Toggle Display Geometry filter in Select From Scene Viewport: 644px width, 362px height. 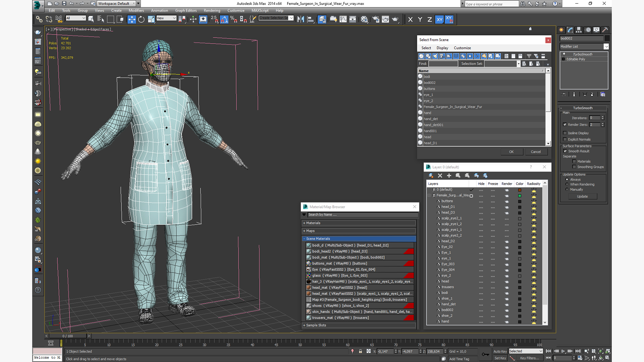(x=421, y=56)
